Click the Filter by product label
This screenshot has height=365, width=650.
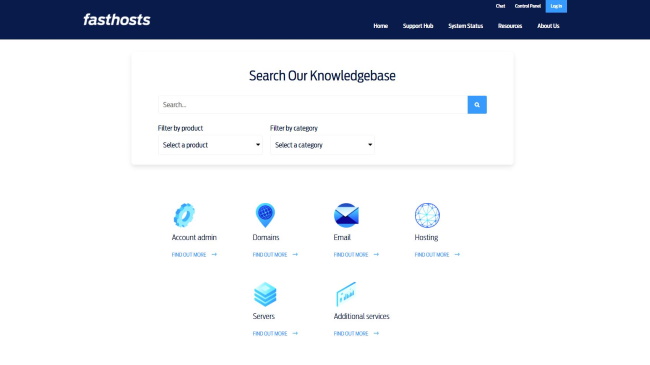coord(180,128)
